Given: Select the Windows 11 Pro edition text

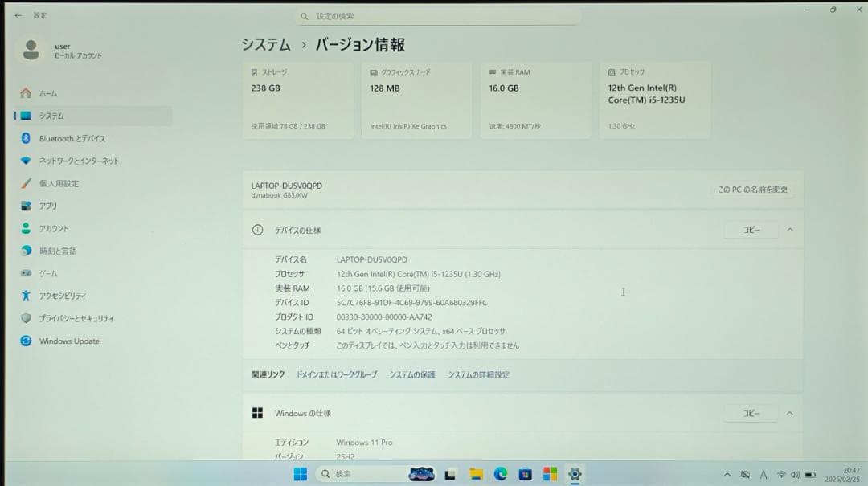Looking at the screenshot, I should click(364, 443).
